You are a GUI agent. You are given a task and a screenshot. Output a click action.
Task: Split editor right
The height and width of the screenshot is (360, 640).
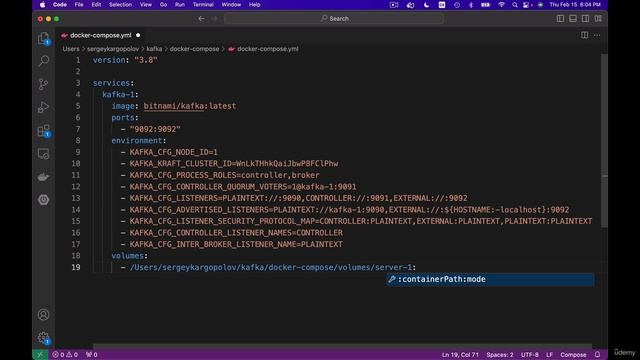coord(584,35)
